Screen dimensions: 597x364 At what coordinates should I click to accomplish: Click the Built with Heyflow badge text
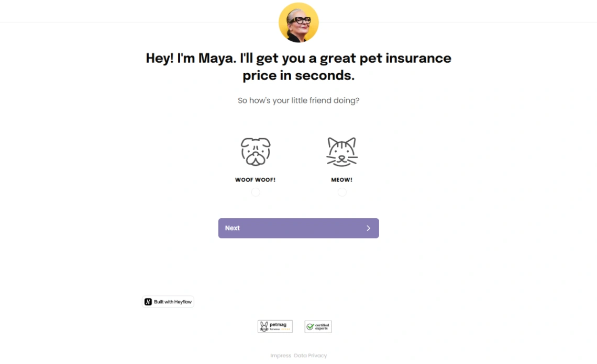(x=173, y=302)
